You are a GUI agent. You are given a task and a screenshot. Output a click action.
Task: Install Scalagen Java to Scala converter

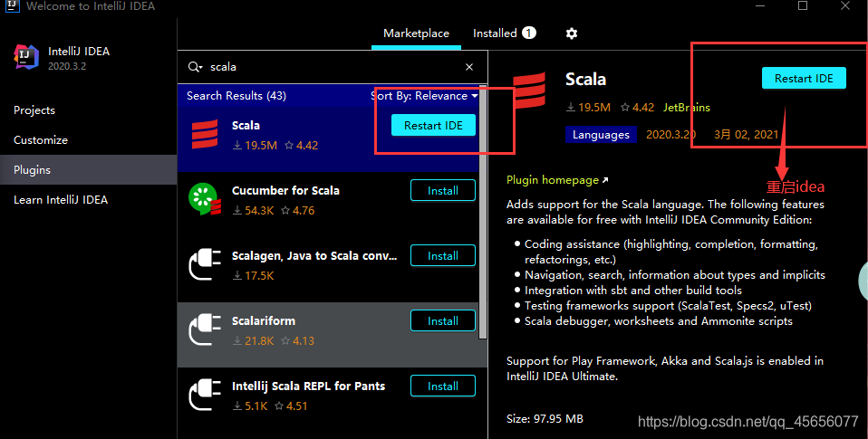pyautogui.click(x=443, y=255)
